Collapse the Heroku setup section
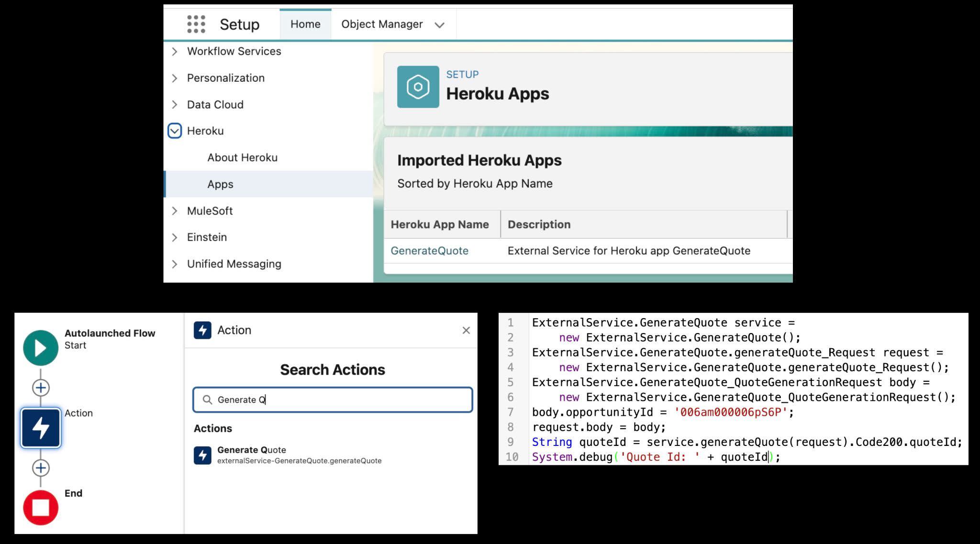 pos(175,131)
